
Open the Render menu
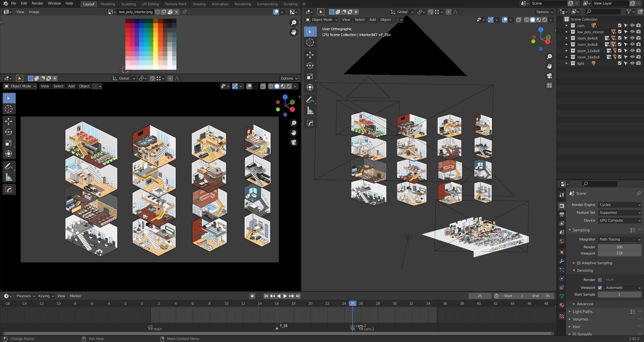(x=37, y=3)
